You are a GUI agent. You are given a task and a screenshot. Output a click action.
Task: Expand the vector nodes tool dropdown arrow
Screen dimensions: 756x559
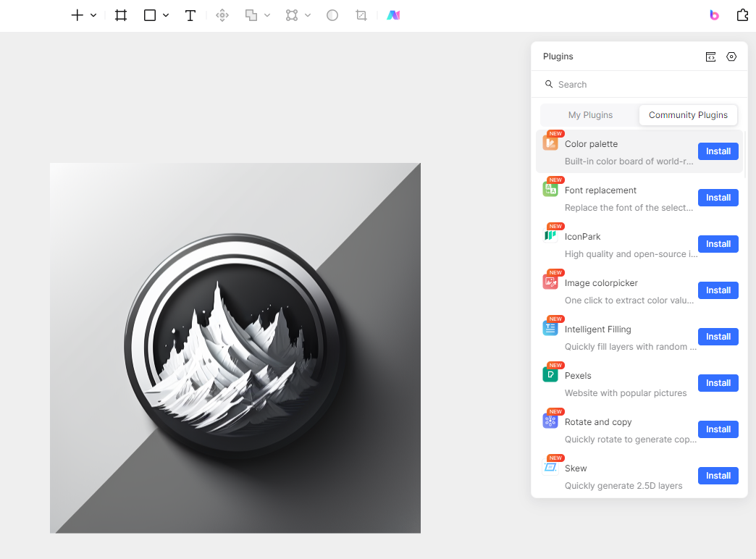[x=308, y=15]
